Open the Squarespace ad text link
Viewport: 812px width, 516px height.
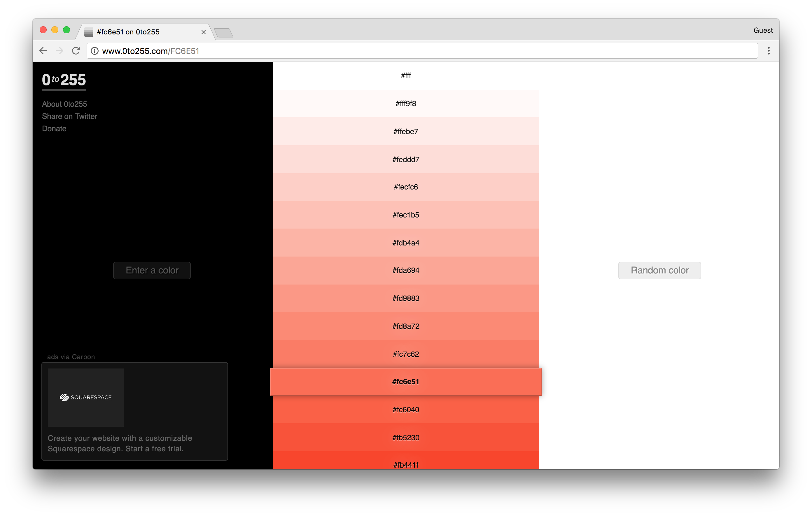click(x=120, y=443)
